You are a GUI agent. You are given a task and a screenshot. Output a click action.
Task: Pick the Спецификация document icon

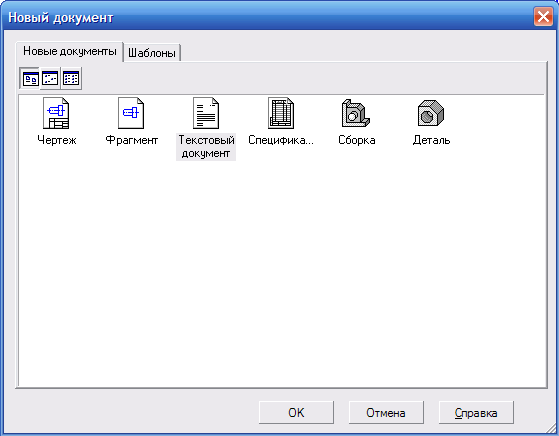coord(281,113)
